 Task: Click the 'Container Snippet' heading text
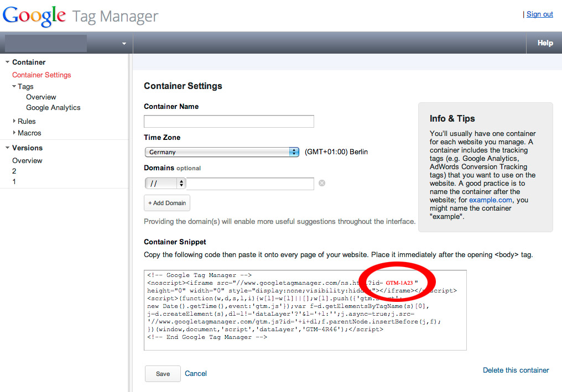[x=175, y=242]
